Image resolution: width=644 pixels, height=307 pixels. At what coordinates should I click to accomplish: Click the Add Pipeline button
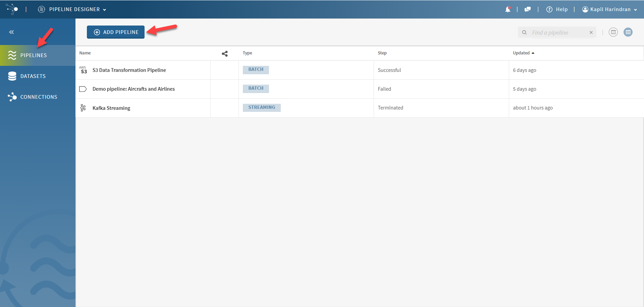click(115, 32)
